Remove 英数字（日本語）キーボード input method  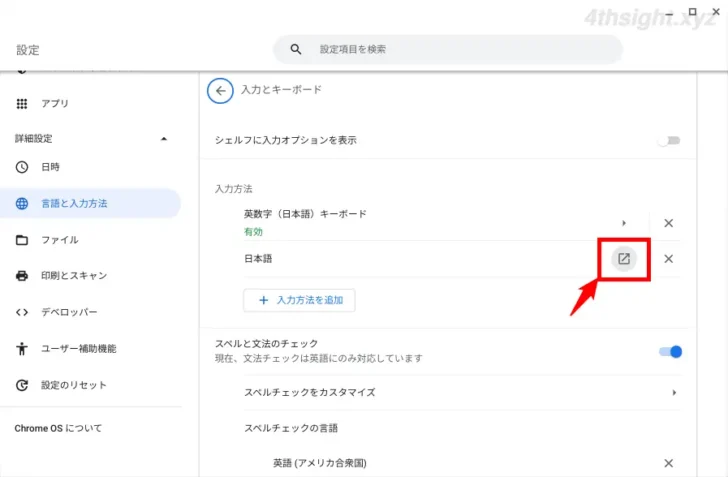click(669, 223)
